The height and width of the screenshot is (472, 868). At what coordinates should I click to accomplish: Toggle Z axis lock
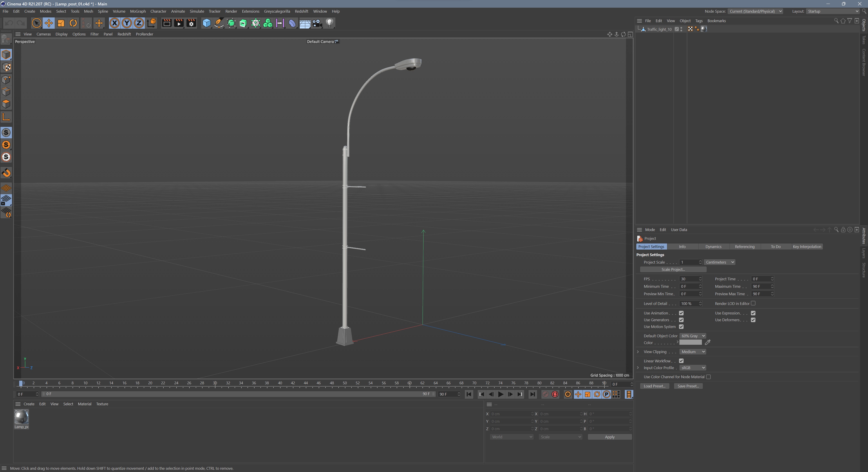click(x=139, y=23)
